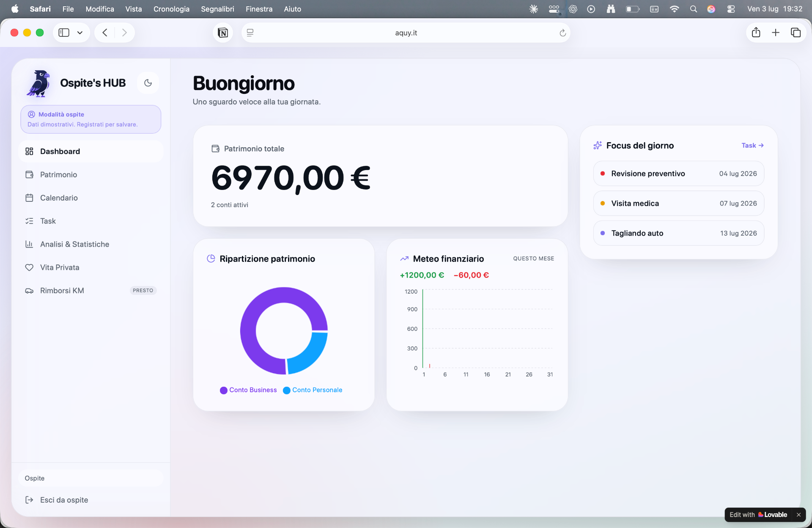The width and height of the screenshot is (812, 528).
Task: Click the Meteo finanziario trend icon
Action: click(x=404, y=258)
